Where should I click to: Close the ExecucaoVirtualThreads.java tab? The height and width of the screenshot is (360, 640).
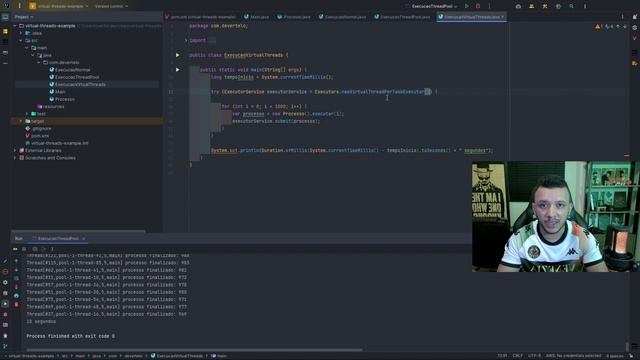pos(502,17)
